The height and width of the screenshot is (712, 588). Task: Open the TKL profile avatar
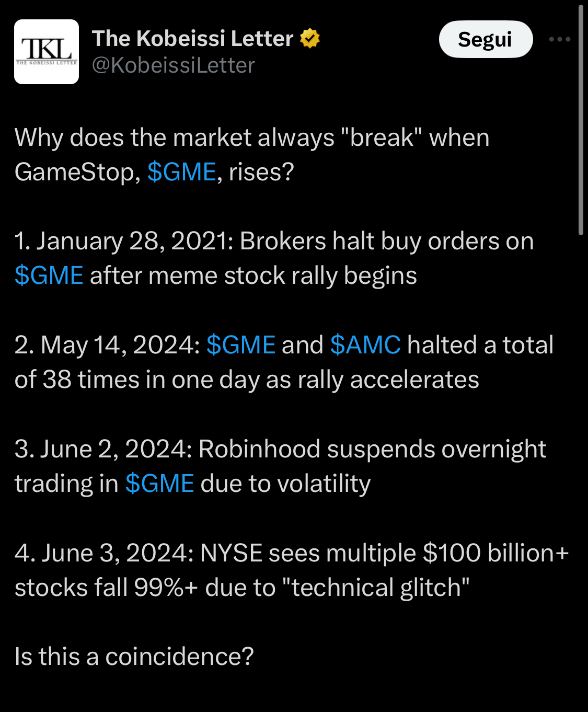coord(47,52)
